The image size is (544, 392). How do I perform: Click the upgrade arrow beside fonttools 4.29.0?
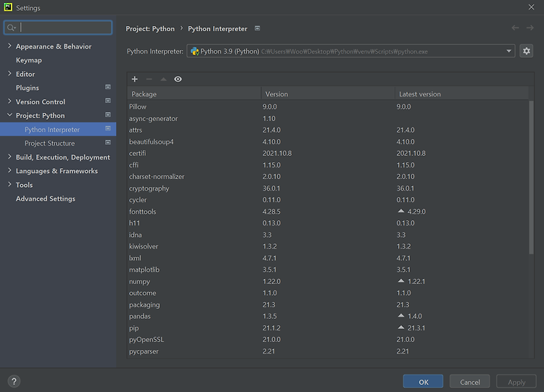401,211
